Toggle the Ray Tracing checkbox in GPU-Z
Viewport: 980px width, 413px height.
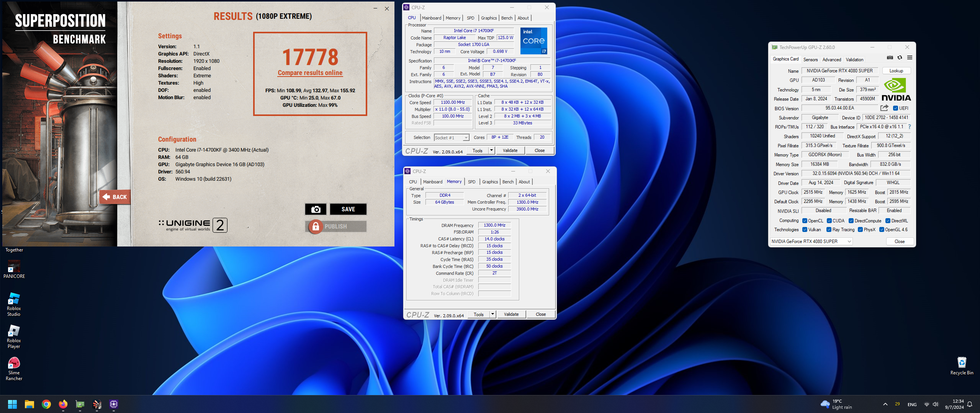(x=829, y=230)
